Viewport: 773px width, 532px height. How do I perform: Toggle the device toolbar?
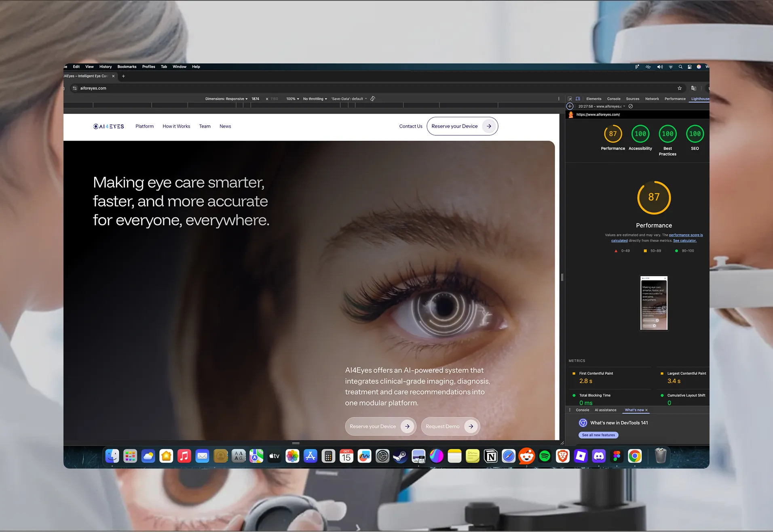pyautogui.click(x=578, y=99)
